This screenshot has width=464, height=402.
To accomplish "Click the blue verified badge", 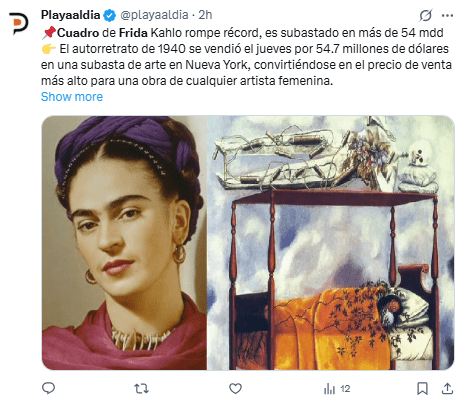I will pyautogui.click(x=110, y=15).
